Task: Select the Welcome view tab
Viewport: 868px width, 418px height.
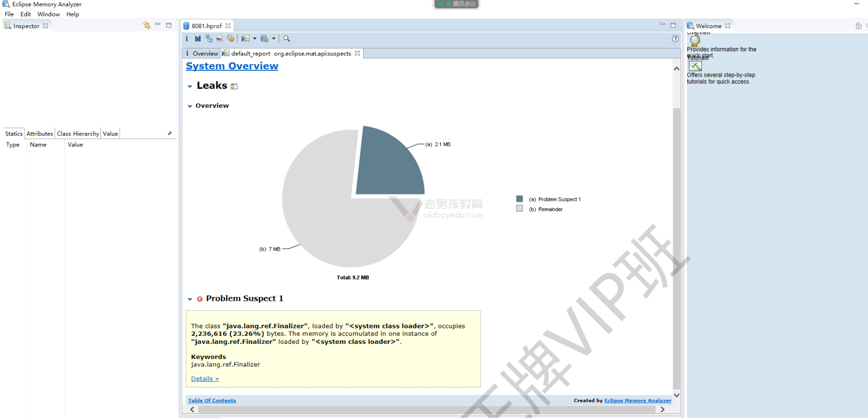Action: (709, 26)
